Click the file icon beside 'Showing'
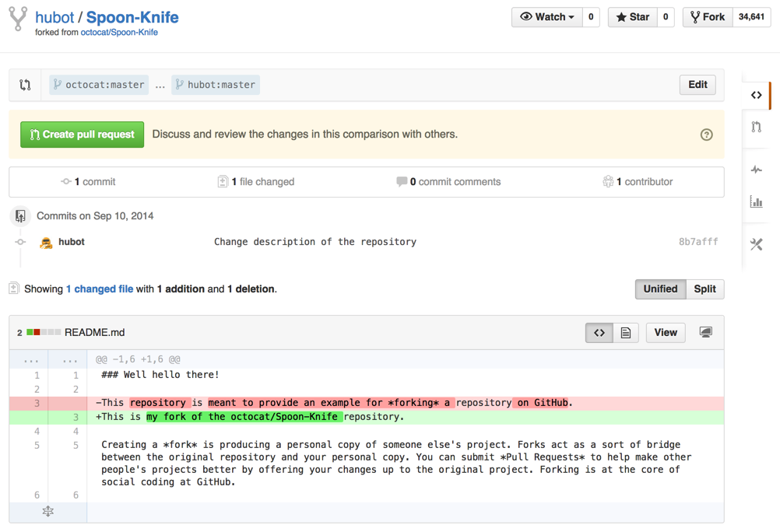This screenshot has width=780, height=532. [14, 289]
